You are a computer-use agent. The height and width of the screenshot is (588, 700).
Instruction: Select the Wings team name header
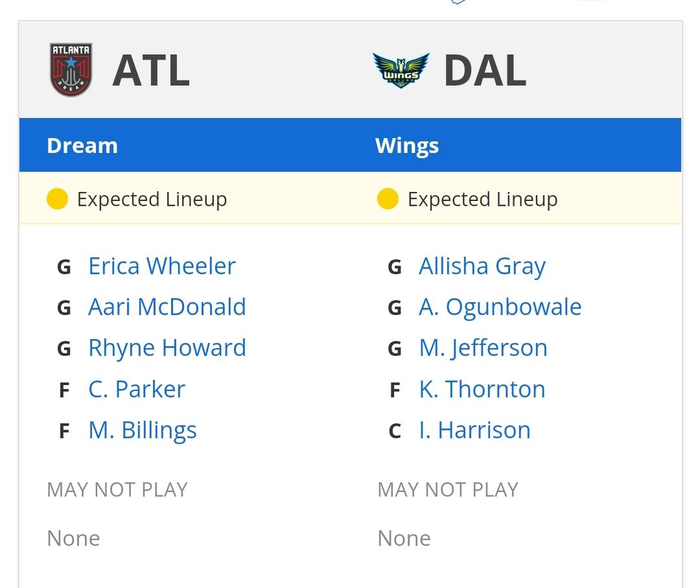pyautogui.click(x=407, y=145)
